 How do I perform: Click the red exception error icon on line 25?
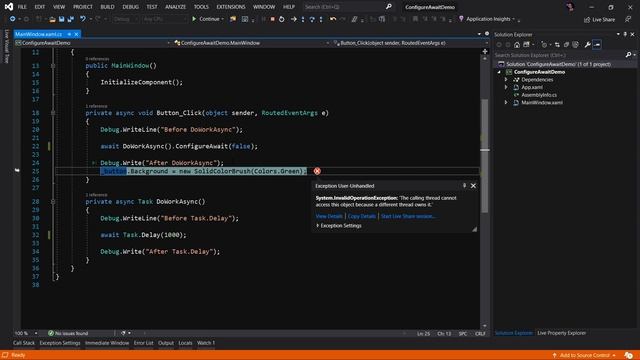[x=317, y=171]
